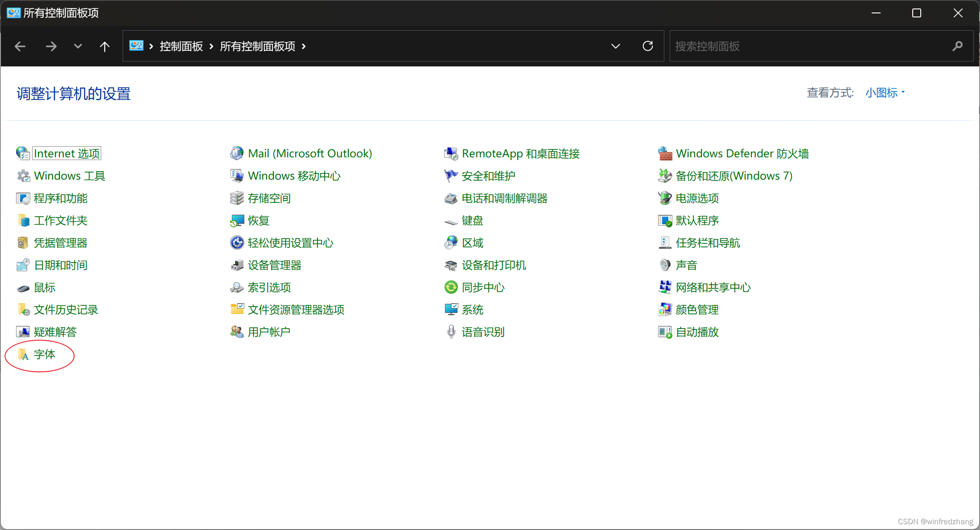This screenshot has height=530, width=980.
Task: Click the 声音 speaker icon
Action: click(x=665, y=265)
